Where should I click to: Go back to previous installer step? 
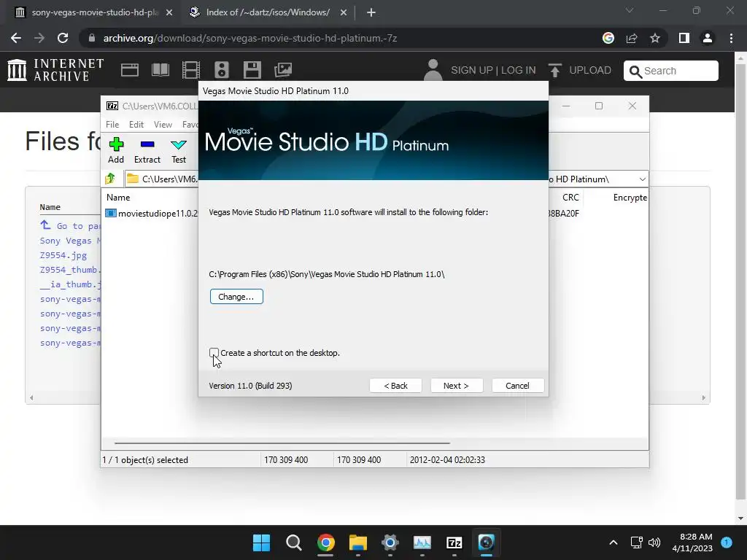395,386
